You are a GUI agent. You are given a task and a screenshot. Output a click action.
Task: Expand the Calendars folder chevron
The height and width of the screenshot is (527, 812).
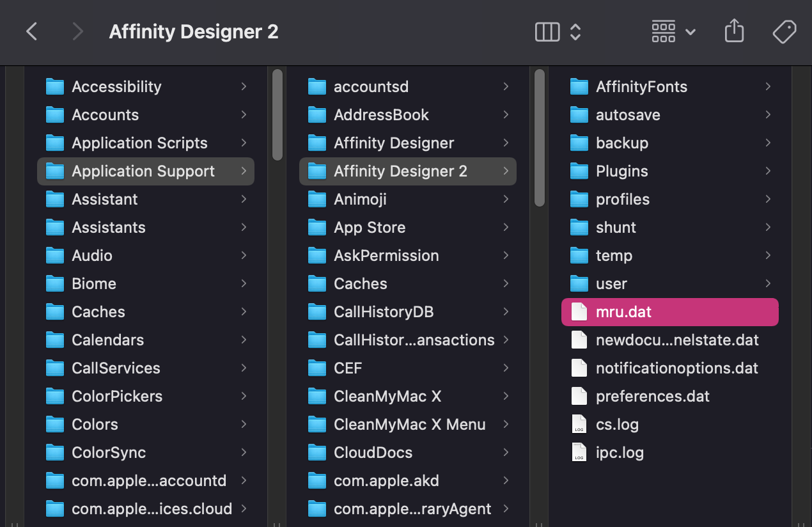coord(244,340)
